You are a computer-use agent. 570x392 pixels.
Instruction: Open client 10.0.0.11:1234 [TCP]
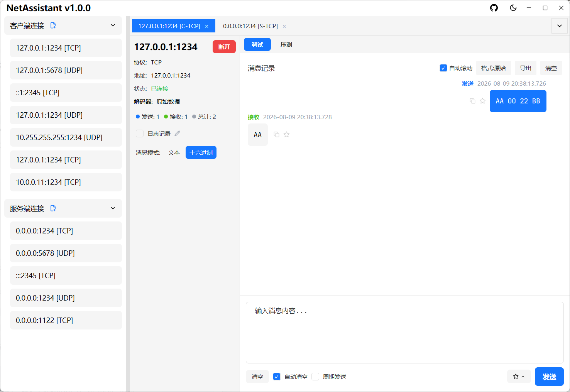pyautogui.click(x=66, y=182)
